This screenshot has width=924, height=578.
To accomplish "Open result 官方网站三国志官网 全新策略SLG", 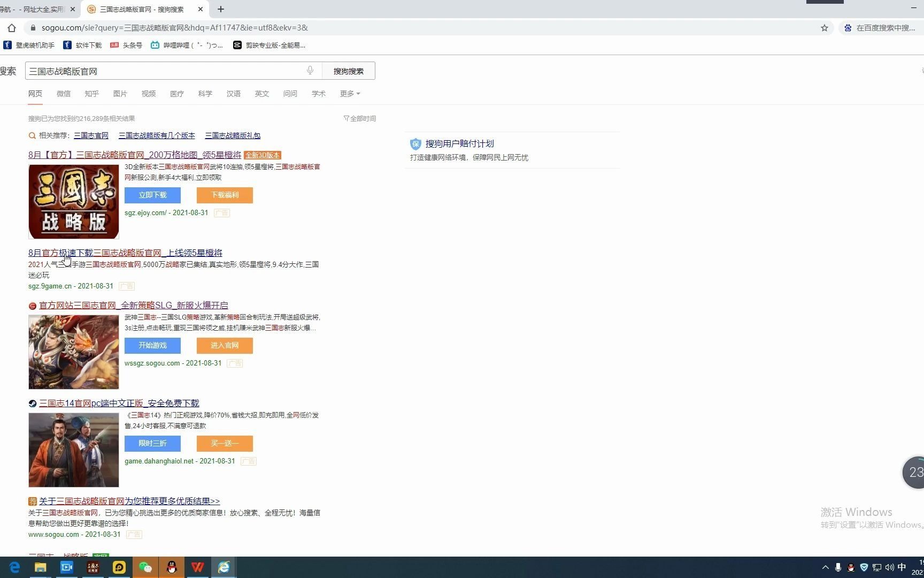I will (x=134, y=305).
